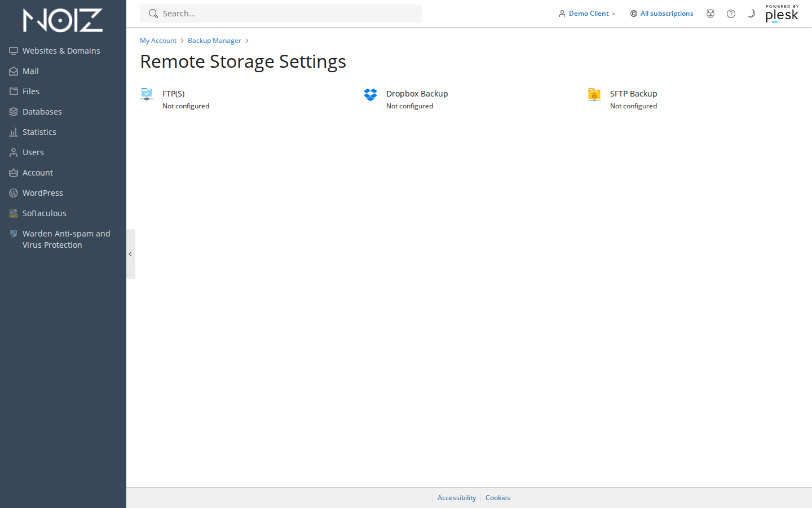Click the Users person icon
The width and height of the screenshot is (812, 508).
(14, 152)
